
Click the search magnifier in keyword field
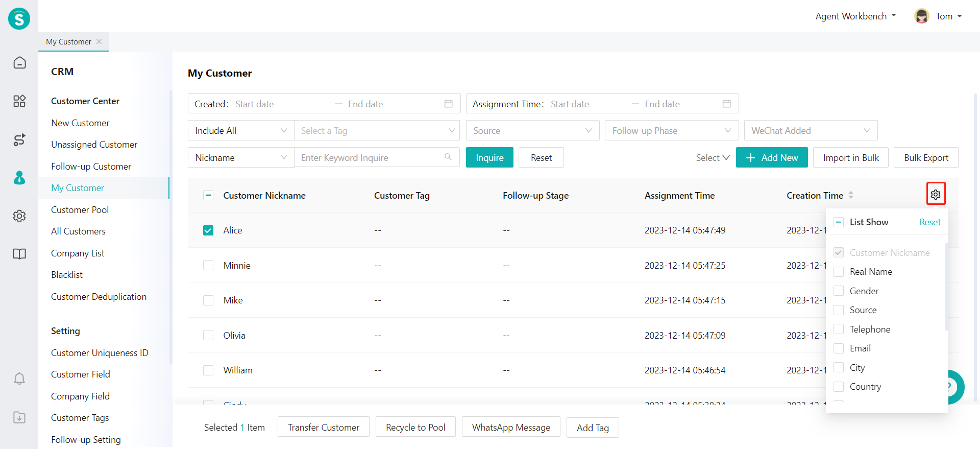[x=448, y=157]
